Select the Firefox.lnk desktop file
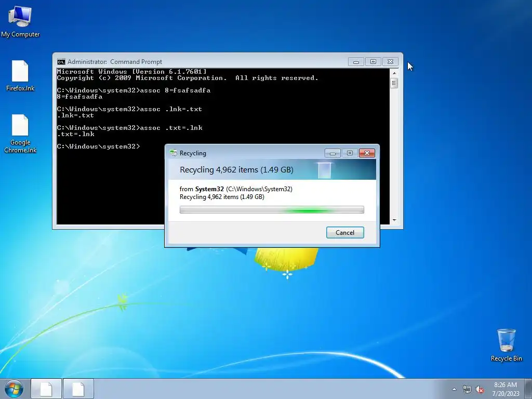This screenshot has height=399, width=532. (x=20, y=76)
